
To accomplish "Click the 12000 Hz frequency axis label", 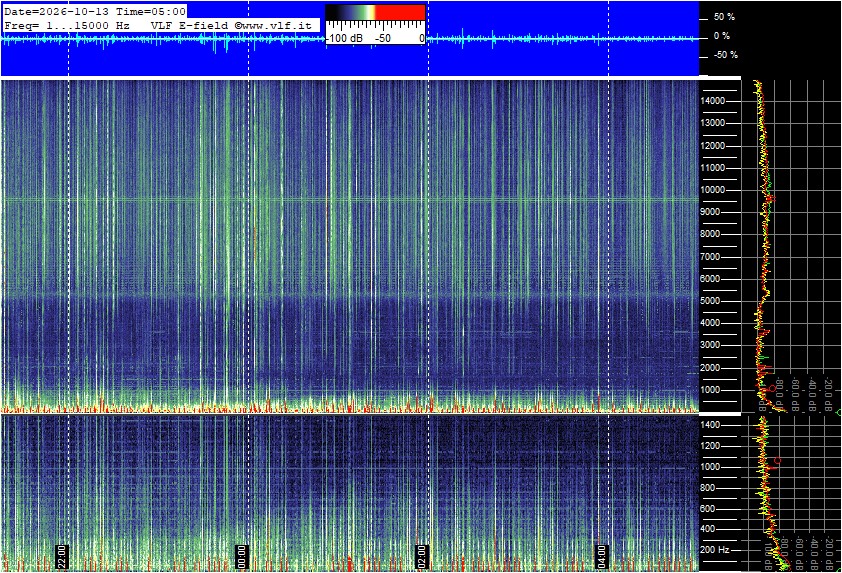I will click(x=713, y=146).
